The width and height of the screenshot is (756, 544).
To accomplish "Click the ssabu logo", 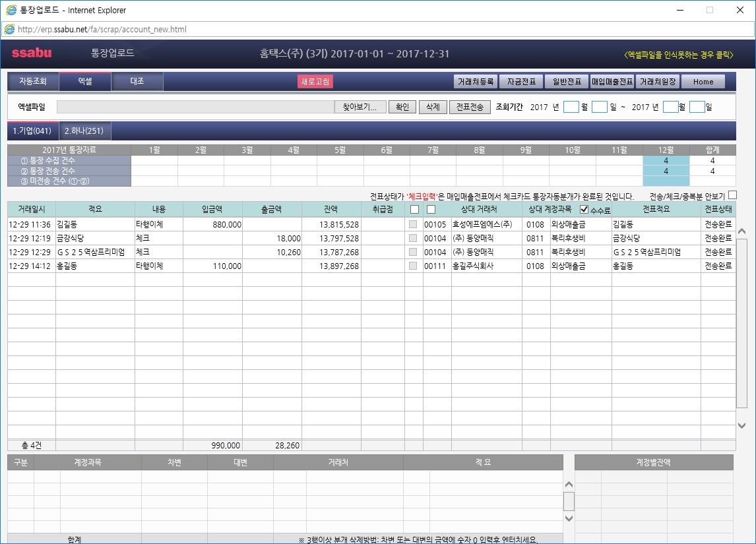I will (32, 53).
